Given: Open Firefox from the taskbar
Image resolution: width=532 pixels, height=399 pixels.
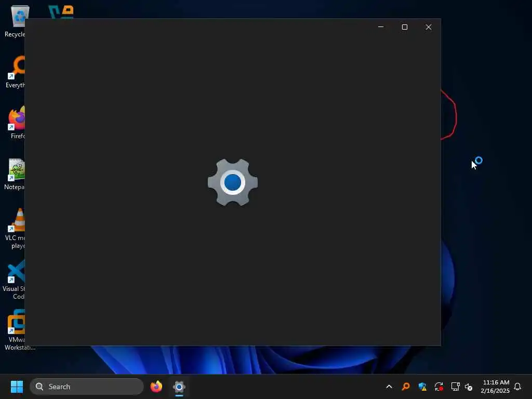Looking at the screenshot, I should tap(156, 387).
